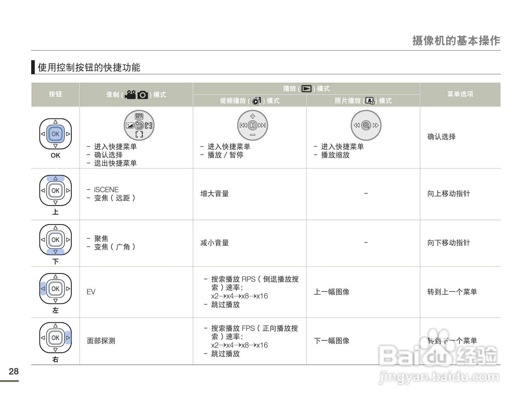Click the highlighted right arrow on 右 pad
This screenshot has height=407, width=532.
tap(68, 338)
